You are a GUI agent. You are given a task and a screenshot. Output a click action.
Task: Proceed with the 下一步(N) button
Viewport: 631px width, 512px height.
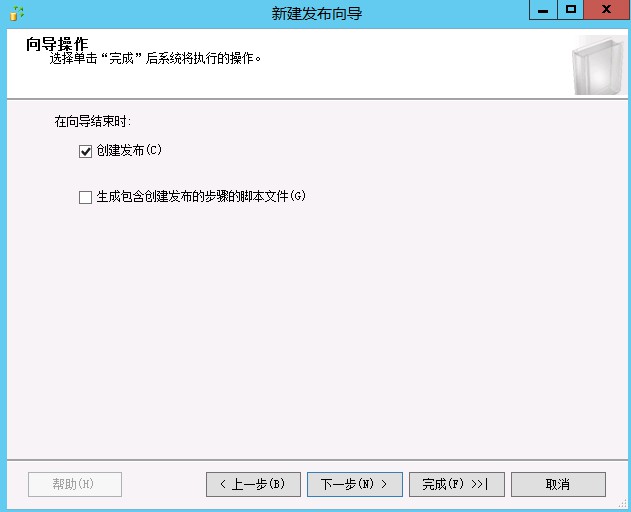pos(354,484)
